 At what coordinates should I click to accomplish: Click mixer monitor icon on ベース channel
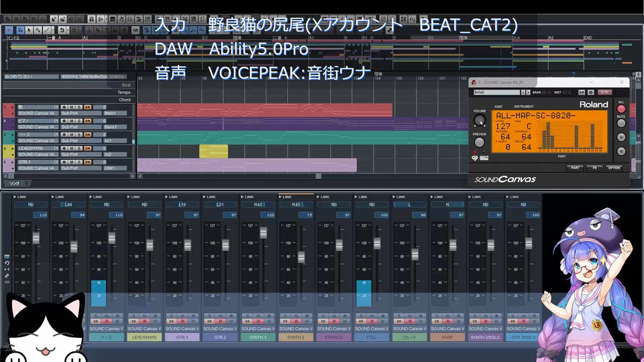[x=96, y=321]
